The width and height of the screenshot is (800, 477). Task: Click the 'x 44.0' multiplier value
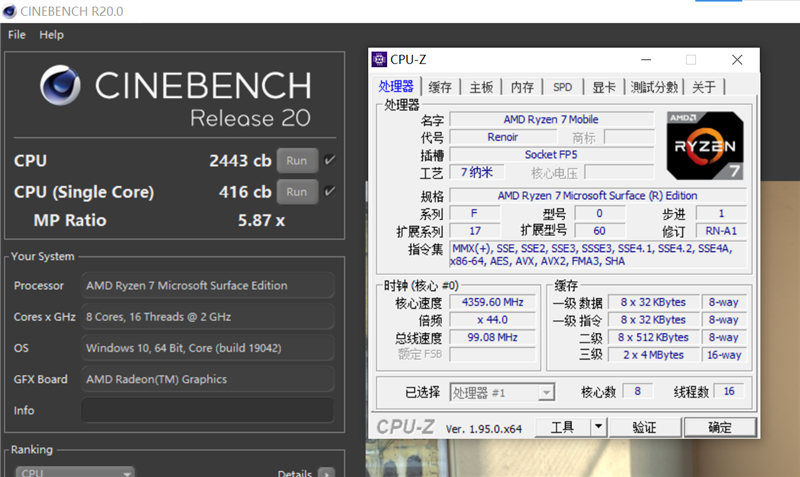point(492,320)
